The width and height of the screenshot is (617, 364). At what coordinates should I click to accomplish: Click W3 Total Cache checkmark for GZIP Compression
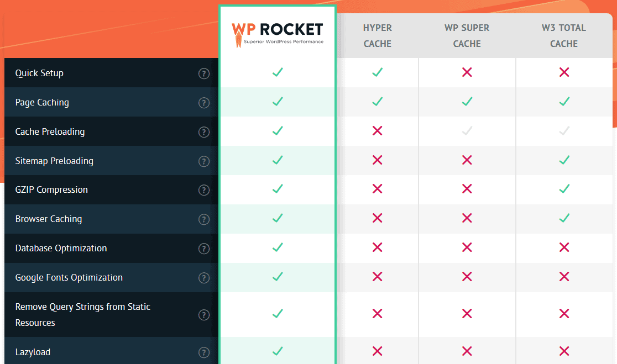[564, 189]
